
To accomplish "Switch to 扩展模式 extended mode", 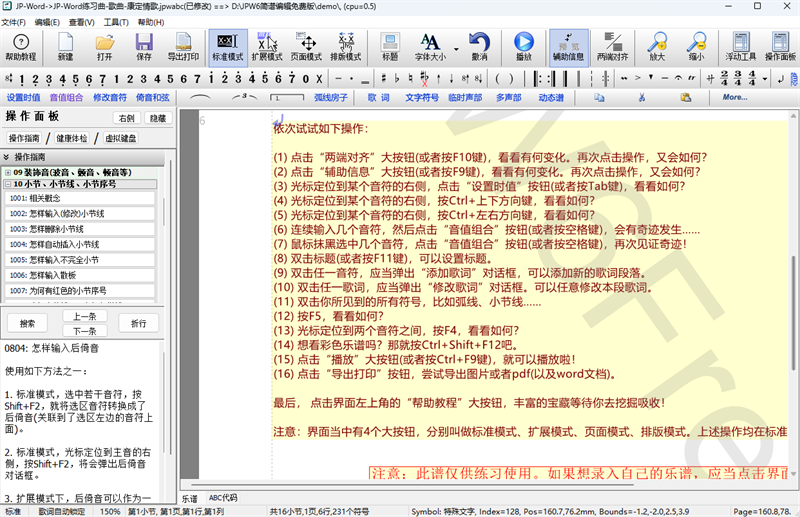I will pos(267,46).
